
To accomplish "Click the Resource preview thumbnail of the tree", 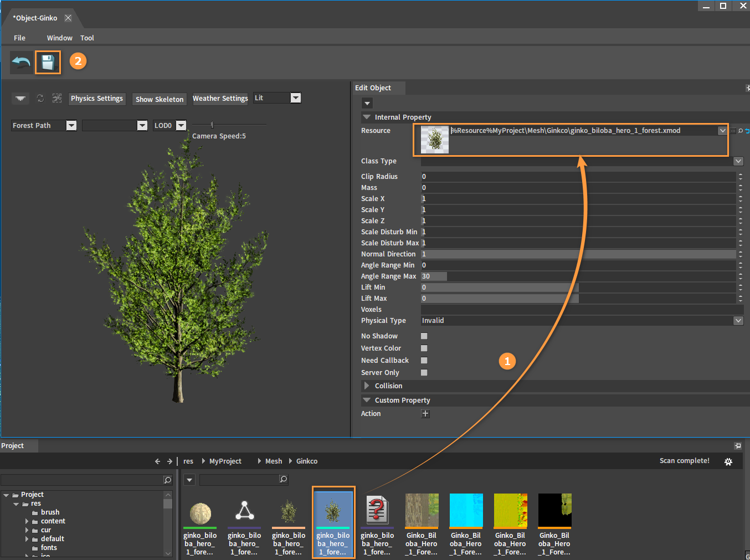I will pyautogui.click(x=435, y=140).
